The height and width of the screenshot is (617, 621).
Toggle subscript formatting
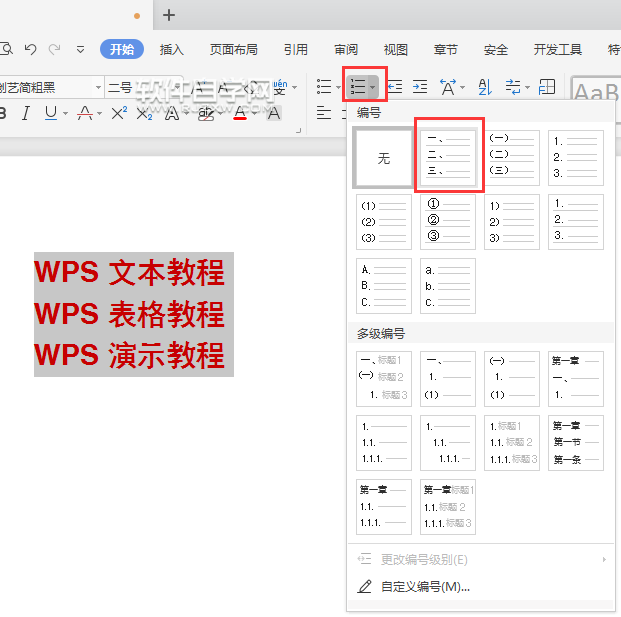pyautogui.click(x=144, y=114)
